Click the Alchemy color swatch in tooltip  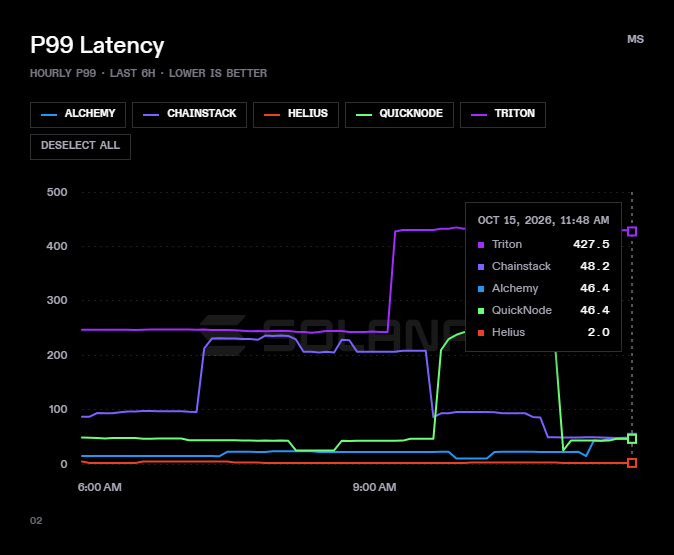(481, 289)
